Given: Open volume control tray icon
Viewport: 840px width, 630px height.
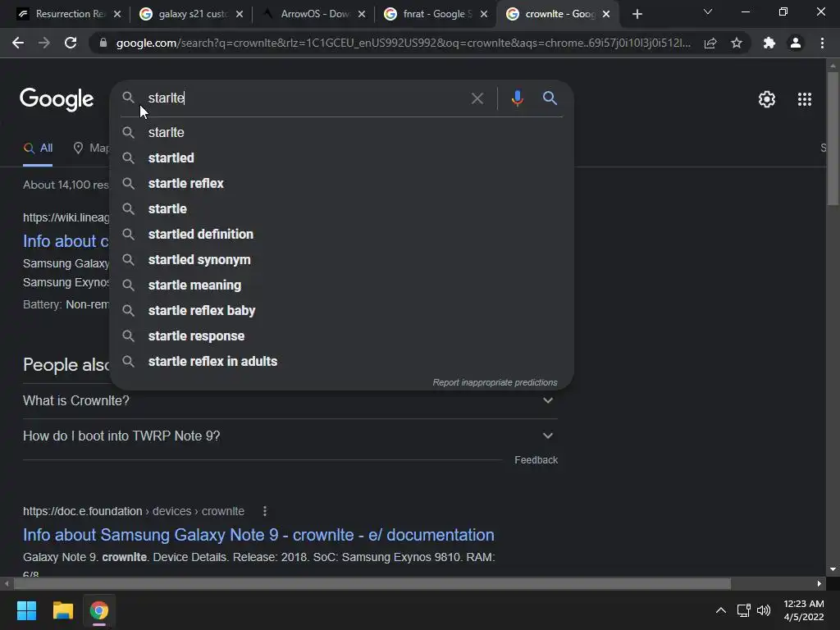Looking at the screenshot, I should (x=764, y=610).
